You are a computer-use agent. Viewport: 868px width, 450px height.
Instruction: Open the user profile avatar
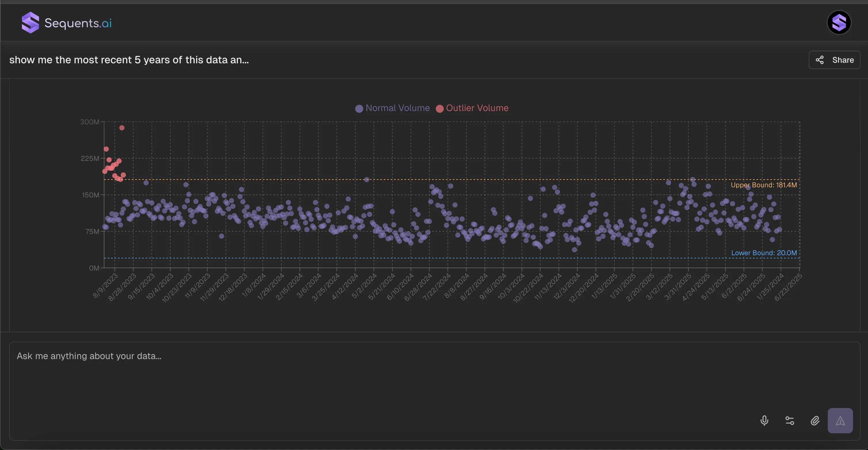[x=839, y=22]
